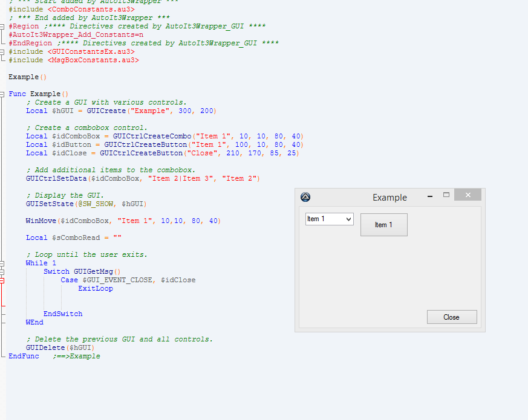Open the Item 1 combo box dropdown

(348, 219)
